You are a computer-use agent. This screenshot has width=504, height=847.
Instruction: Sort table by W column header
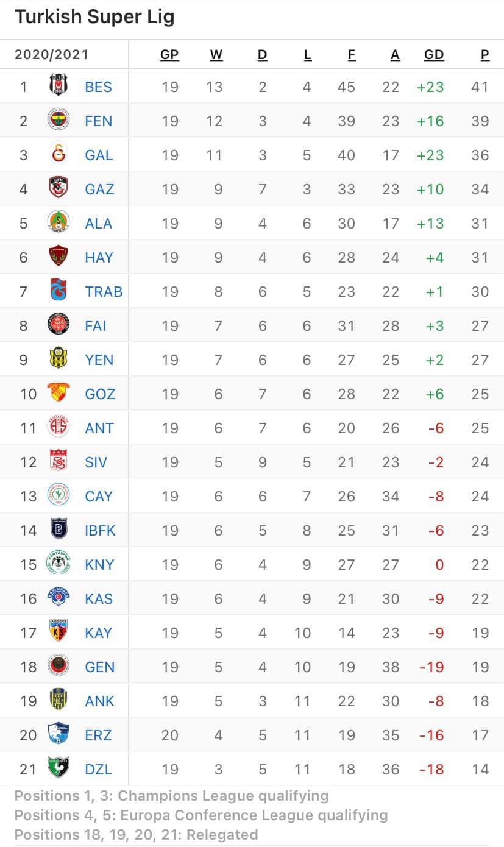tap(216, 55)
